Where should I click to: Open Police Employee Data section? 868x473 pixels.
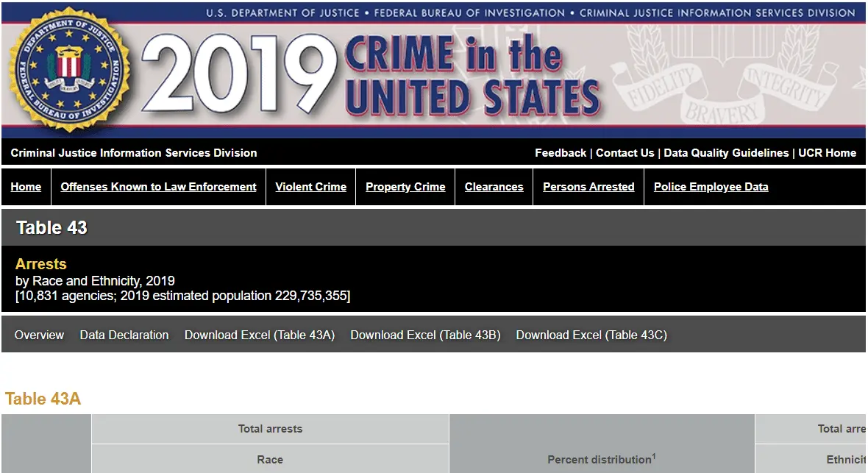[x=711, y=187]
